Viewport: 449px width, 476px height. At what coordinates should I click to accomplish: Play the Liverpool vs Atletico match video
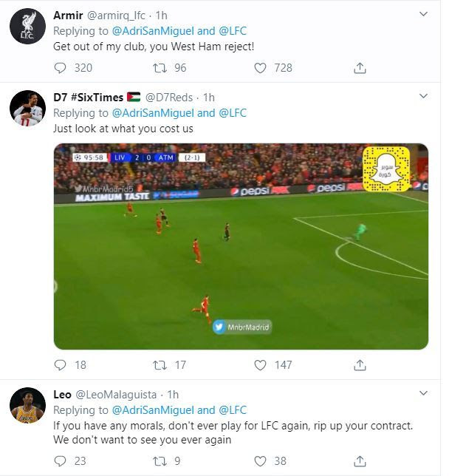241,246
